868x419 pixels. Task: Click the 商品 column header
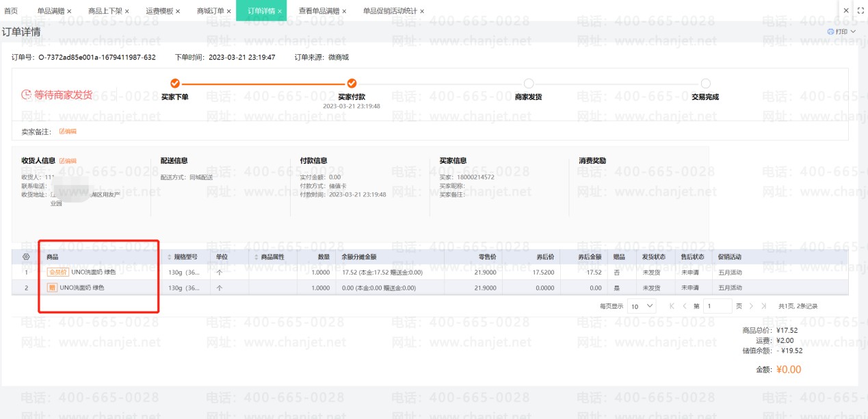coord(52,257)
